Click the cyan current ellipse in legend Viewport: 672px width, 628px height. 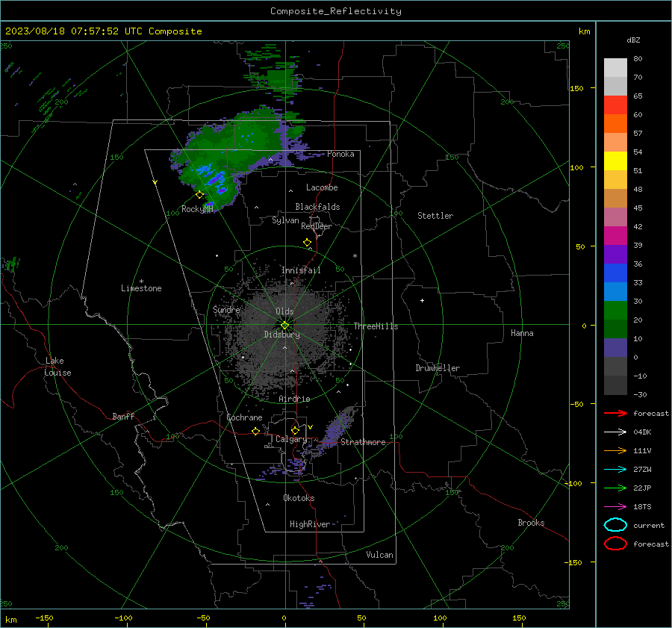click(x=615, y=525)
